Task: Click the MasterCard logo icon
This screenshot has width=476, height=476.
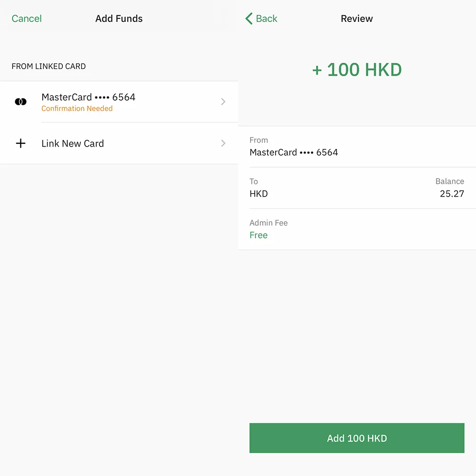Action: point(20,102)
